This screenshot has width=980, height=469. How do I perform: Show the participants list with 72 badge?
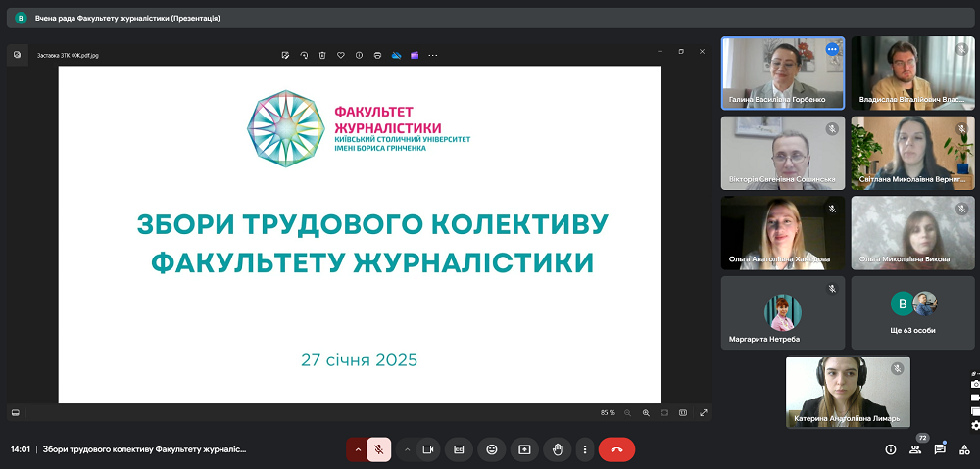click(x=915, y=449)
